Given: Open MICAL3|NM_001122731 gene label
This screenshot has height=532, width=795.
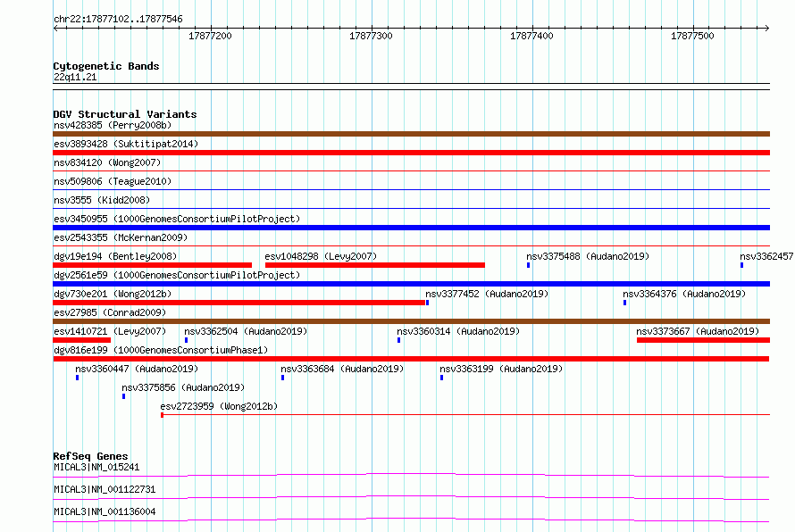Looking at the screenshot, I should [105, 489].
